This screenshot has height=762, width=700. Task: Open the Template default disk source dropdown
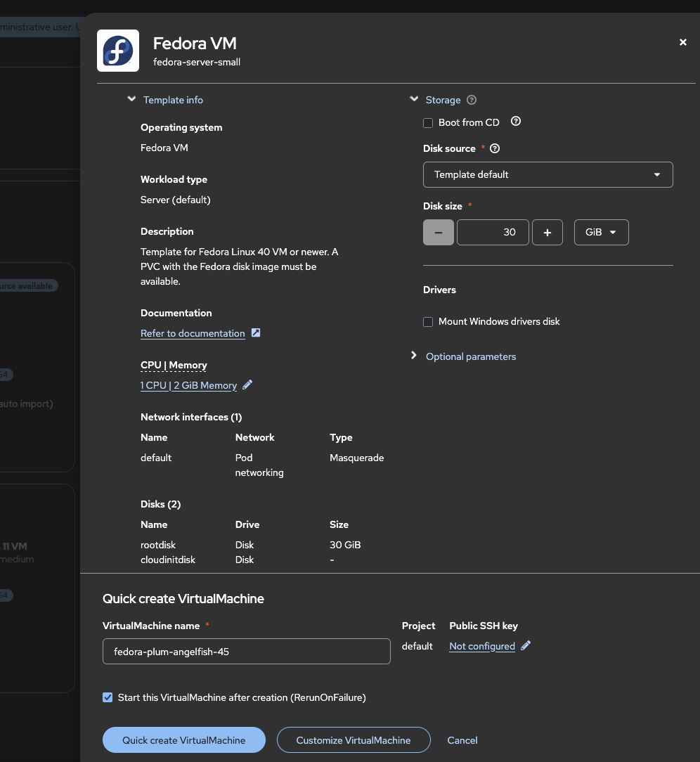[548, 174]
